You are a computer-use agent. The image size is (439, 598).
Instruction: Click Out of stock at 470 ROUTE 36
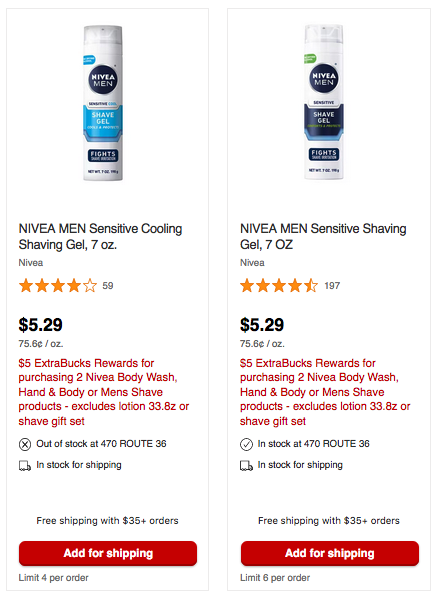tap(101, 444)
